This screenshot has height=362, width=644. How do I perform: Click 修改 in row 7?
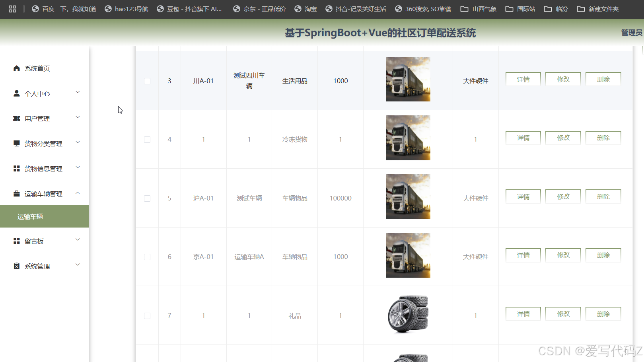tap(563, 314)
